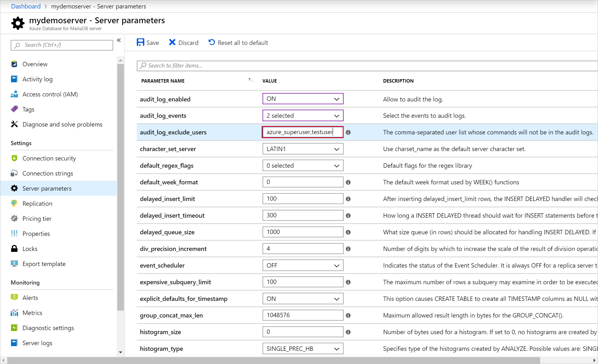This screenshot has width=598, height=364.
Task: Click info icon next to group_concat_max_len
Action: click(348, 316)
